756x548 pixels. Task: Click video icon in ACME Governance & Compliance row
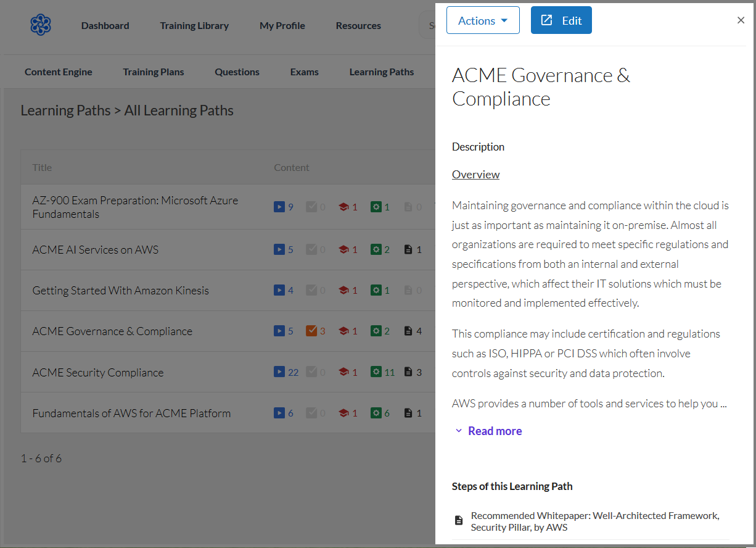(x=279, y=331)
